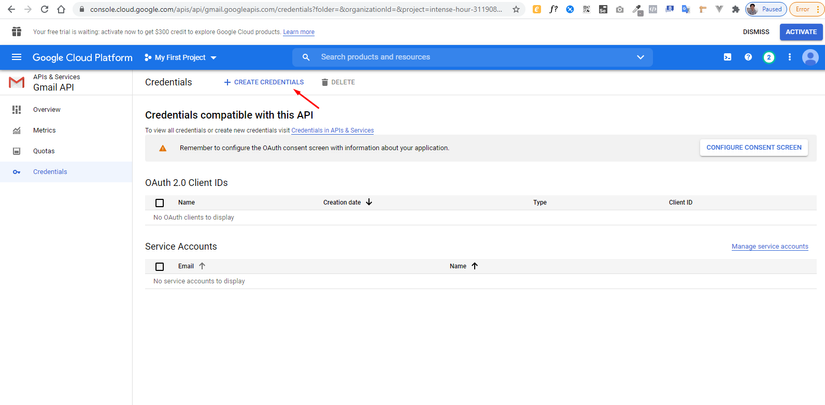Open the Cloud console more options menu
825x405 pixels.
[x=789, y=57]
